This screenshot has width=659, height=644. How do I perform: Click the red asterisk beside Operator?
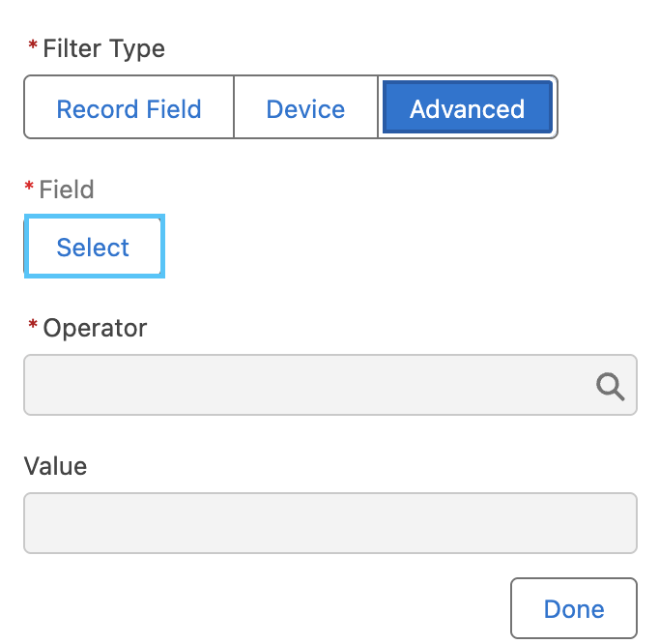pos(32,327)
